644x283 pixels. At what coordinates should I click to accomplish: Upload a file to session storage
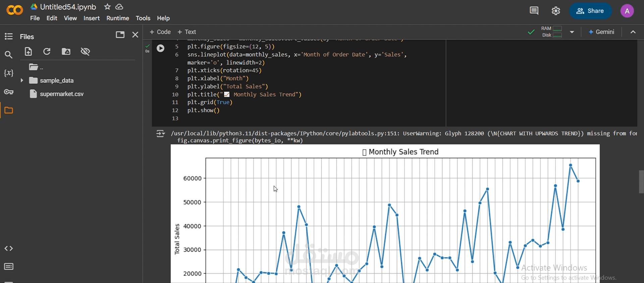28,51
